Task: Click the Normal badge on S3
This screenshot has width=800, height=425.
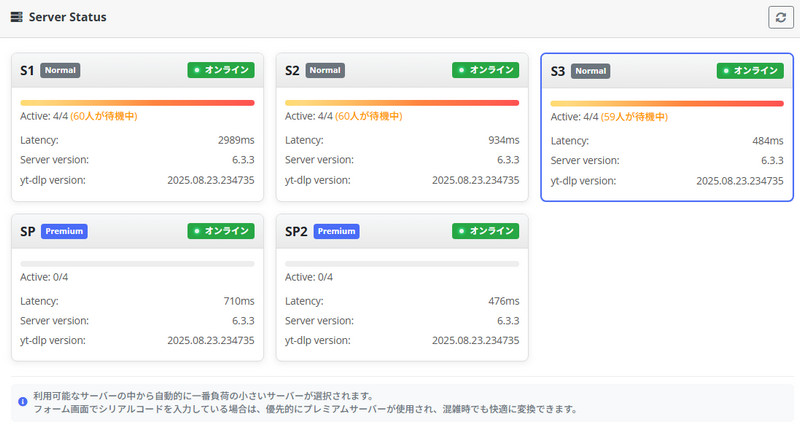Action: (x=590, y=71)
